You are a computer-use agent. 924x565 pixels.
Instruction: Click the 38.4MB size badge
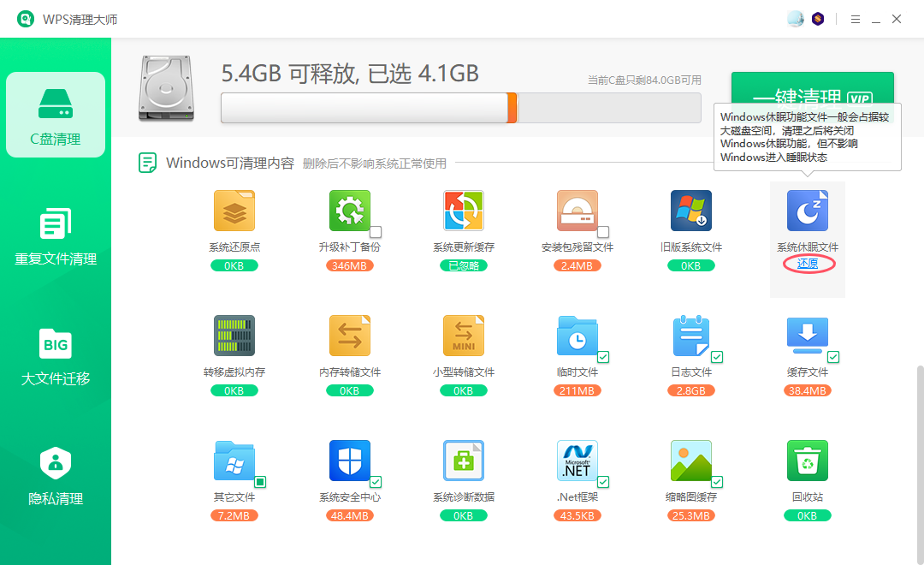click(x=808, y=391)
